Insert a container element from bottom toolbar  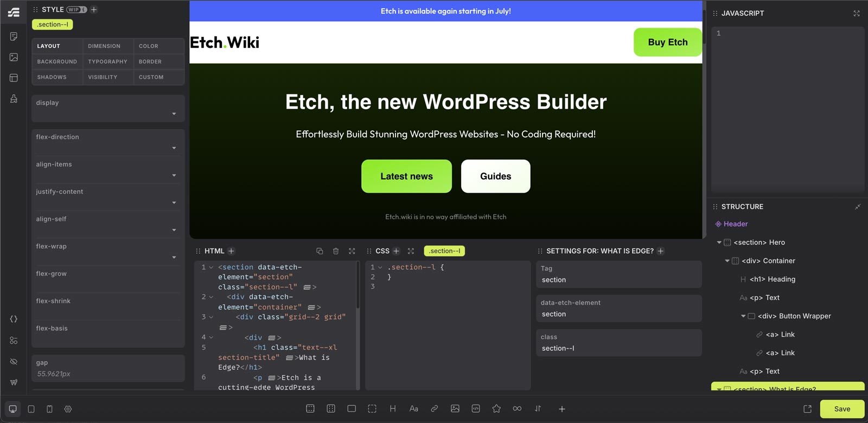pyautogui.click(x=331, y=408)
